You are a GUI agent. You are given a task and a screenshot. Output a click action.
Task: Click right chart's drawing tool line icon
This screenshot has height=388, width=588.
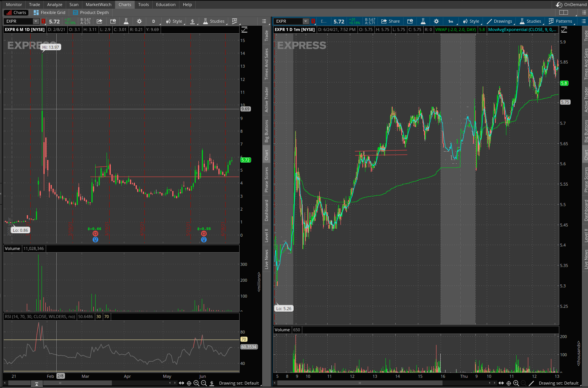tap(531, 383)
